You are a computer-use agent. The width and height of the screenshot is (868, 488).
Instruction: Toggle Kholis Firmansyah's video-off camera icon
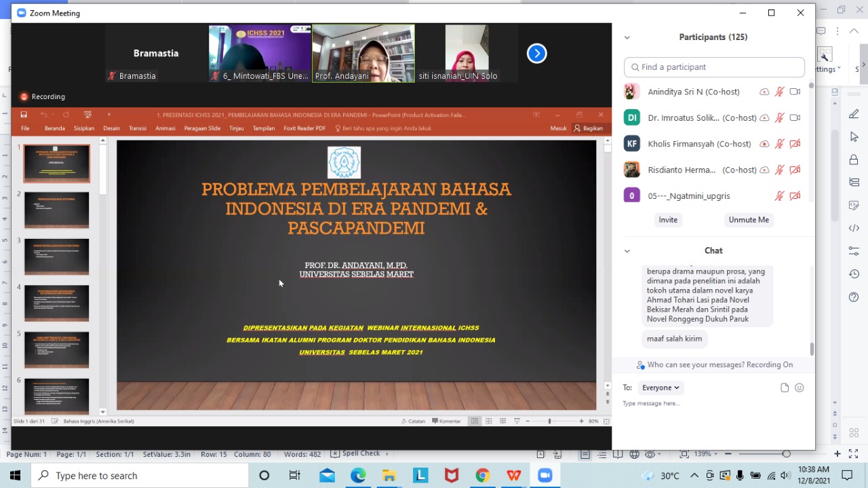[795, 144]
